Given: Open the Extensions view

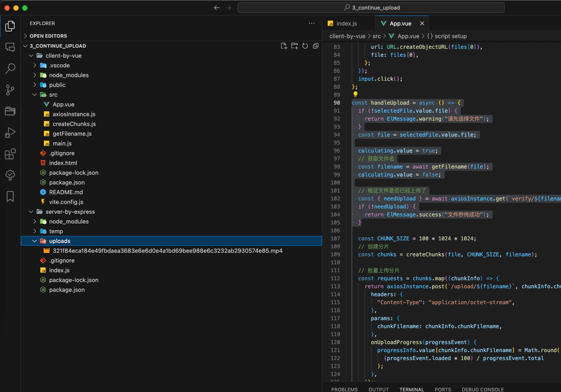Looking at the screenshot, I should click(x=10, y=154).
